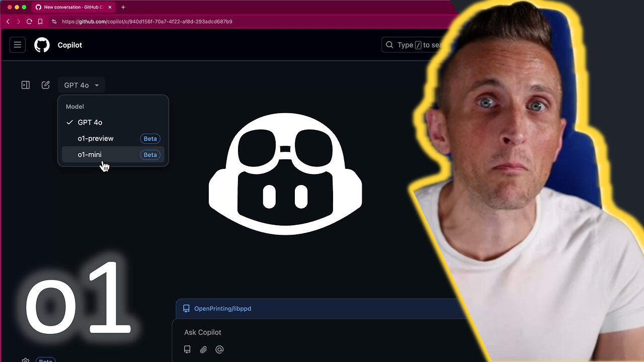Image resolution: width=644 pixels, height=362 pixels.
Task: Go back with browser back arrow
Action: (x=8, y=22)
